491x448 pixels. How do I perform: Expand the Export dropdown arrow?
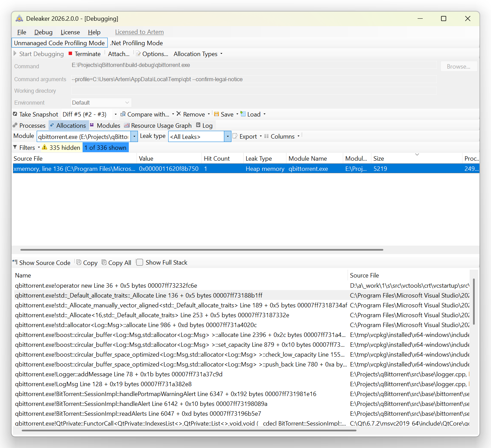click(261, 136)
